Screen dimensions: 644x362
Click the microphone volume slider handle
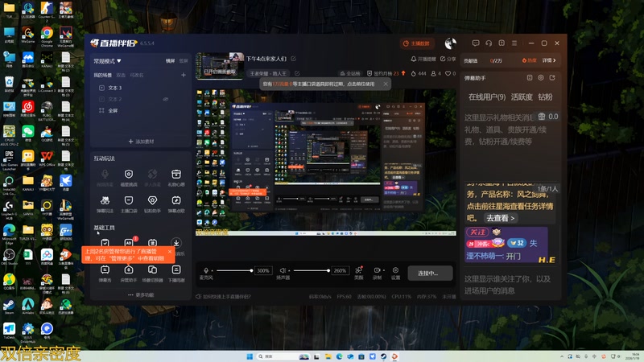251,270
